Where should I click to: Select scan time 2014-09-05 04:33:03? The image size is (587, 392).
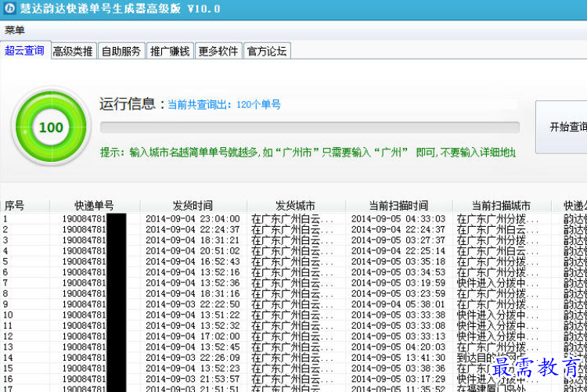pos(398,218)
